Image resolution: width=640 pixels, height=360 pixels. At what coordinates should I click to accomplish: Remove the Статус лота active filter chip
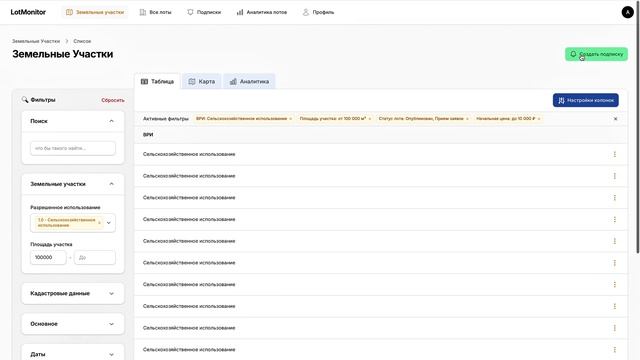tap(467, 119)
